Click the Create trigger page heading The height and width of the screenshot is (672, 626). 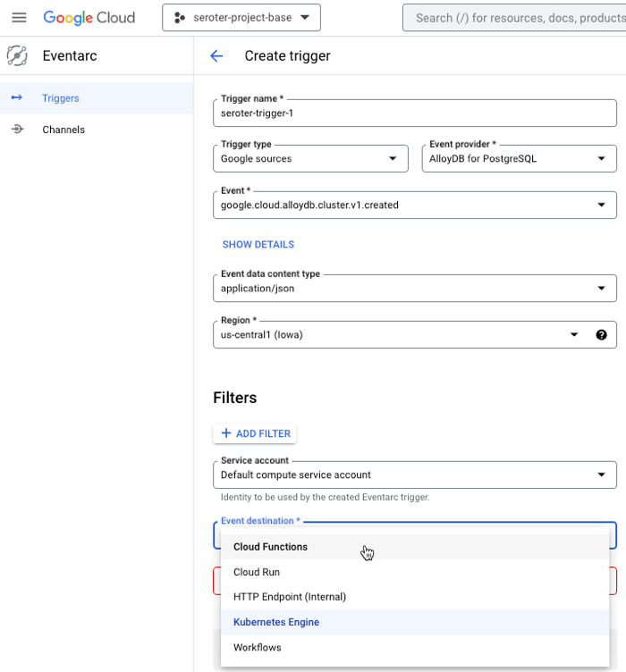tap(287, 55)
